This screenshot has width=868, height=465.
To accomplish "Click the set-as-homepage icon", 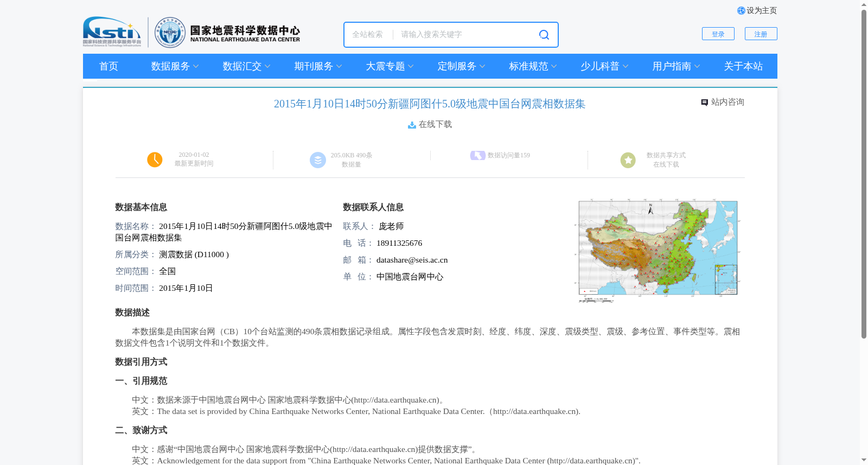I will point(741,11).
